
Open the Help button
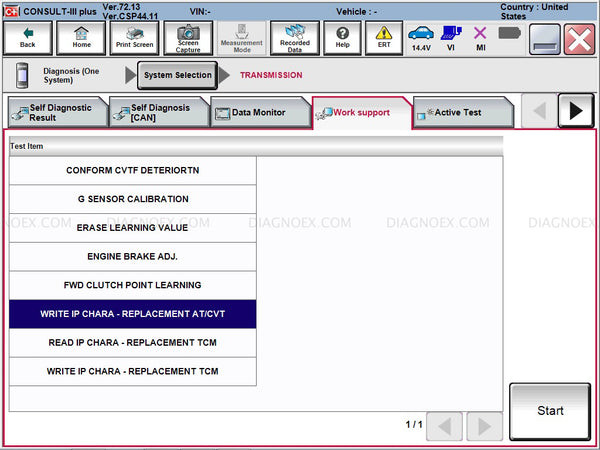tap(342, 38)
